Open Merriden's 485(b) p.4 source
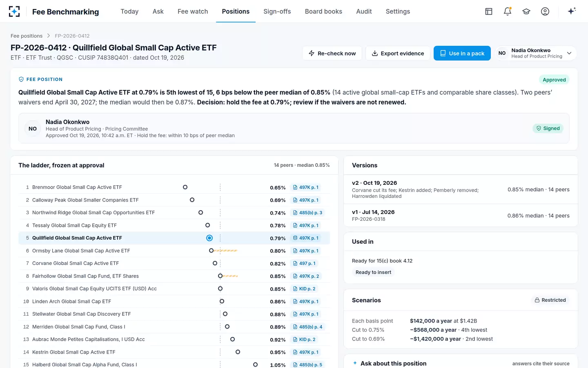This screenshot has height=368, width=588. coord(307,327)
